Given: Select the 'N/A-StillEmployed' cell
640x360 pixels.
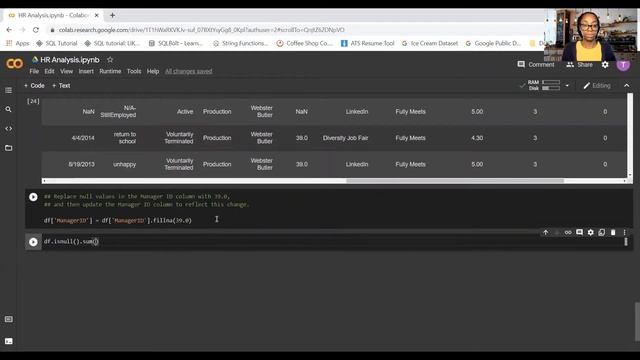Looking at the screenshot, I should click(x=118, y=111).
